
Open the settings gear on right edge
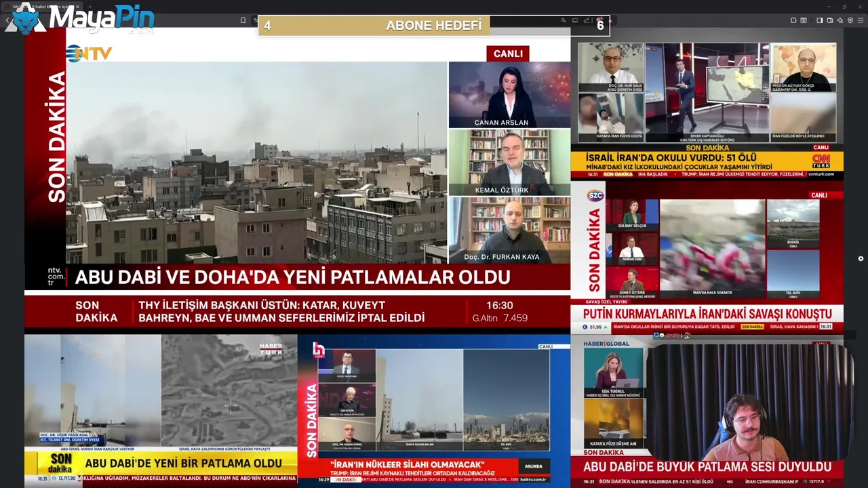(861, 258)
